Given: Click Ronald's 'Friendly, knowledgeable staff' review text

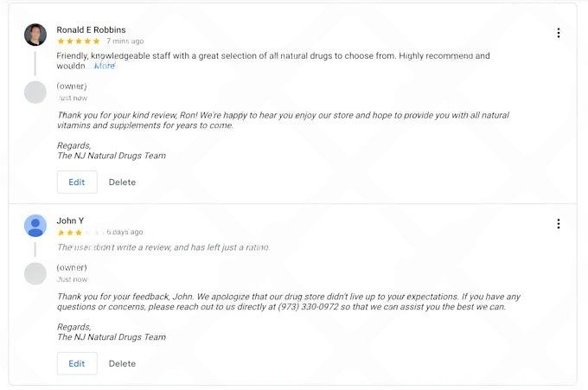Looking at the screenshot, I should tap(273, 56).
